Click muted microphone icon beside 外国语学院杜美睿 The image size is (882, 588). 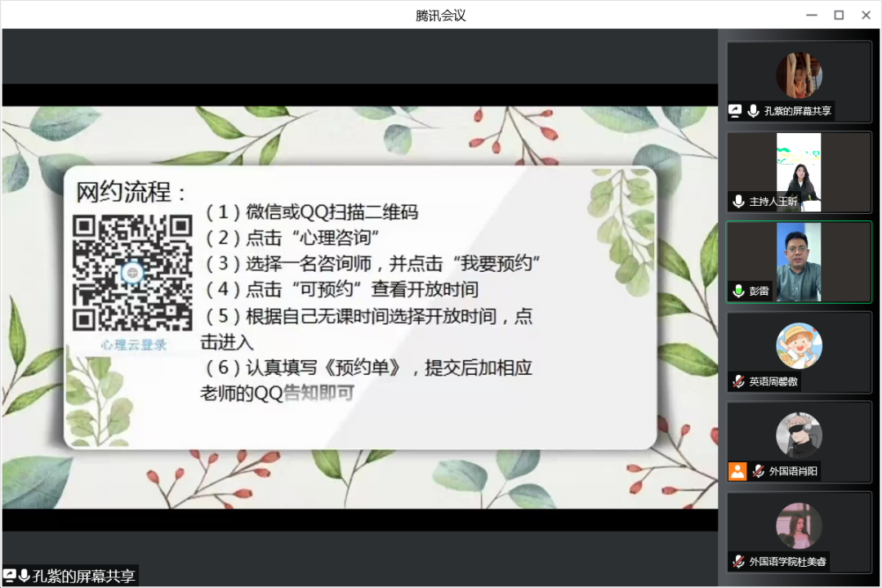point(738,562)
